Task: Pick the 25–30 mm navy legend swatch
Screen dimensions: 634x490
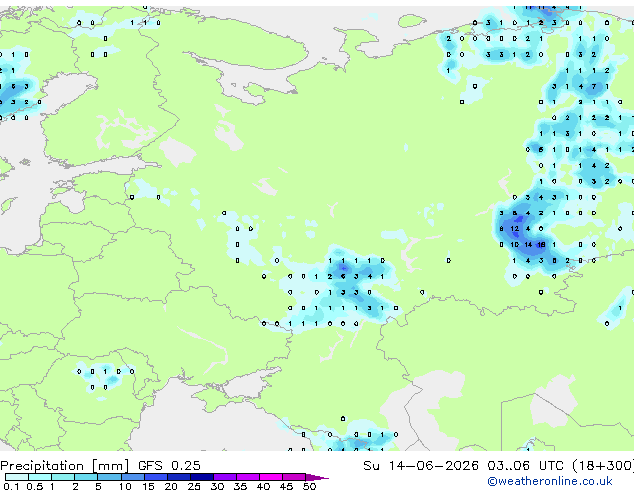Action: coord(201,477)
